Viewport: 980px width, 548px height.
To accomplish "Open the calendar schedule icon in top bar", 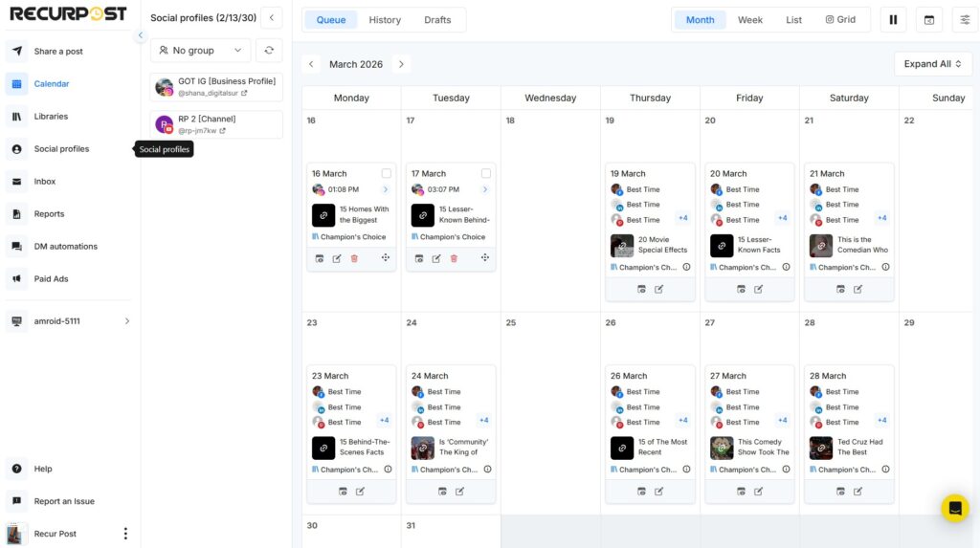I will tap(929, 20).
